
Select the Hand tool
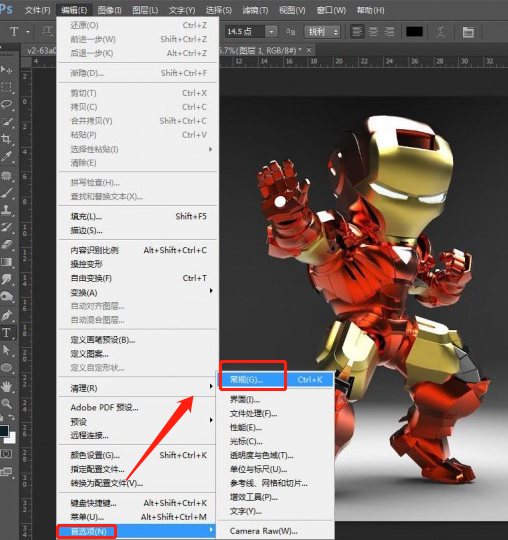click(6, 386)
